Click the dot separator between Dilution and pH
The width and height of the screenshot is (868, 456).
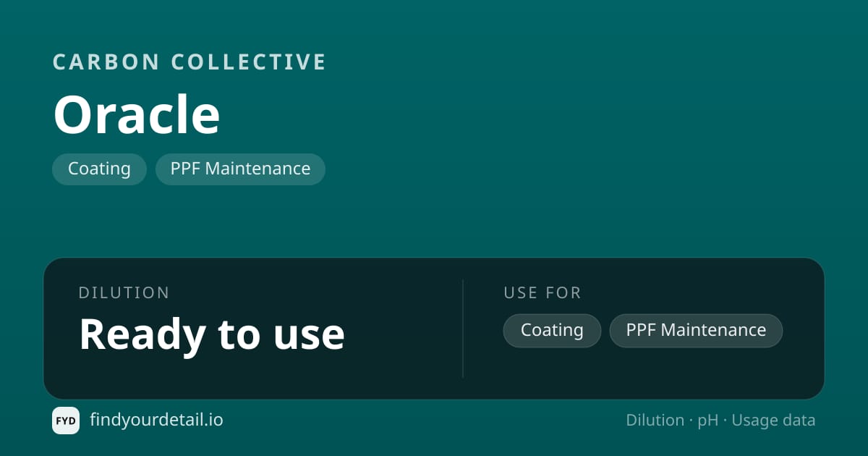click(691, 421)
